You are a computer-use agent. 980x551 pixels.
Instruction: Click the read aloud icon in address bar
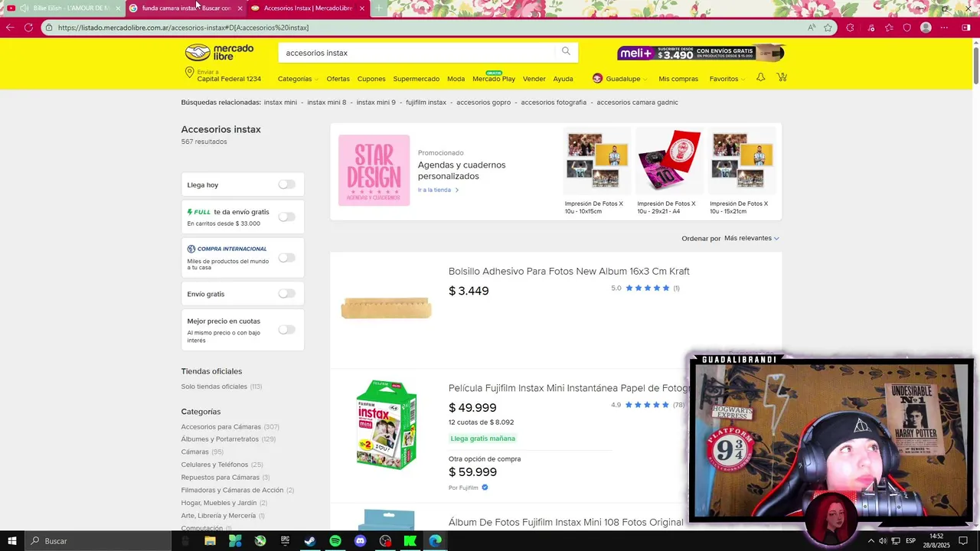click(811, 28)
